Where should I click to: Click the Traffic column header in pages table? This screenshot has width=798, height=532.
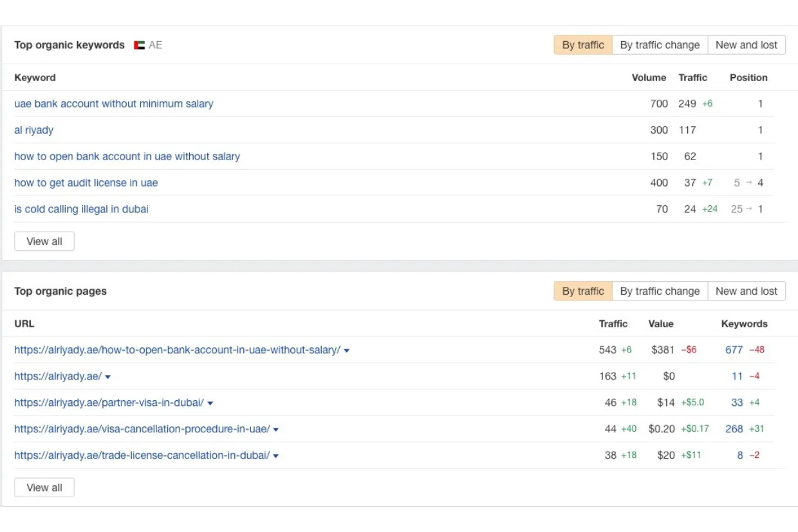613,324
